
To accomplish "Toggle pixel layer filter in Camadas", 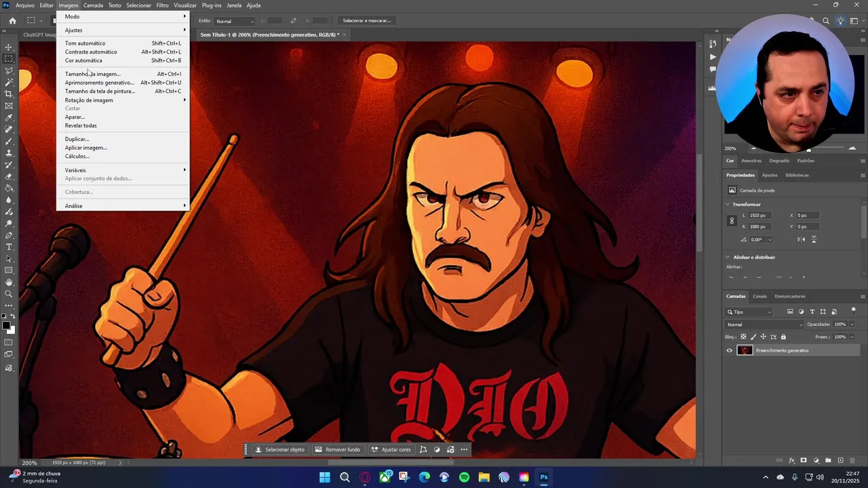I will click(790, 312).
